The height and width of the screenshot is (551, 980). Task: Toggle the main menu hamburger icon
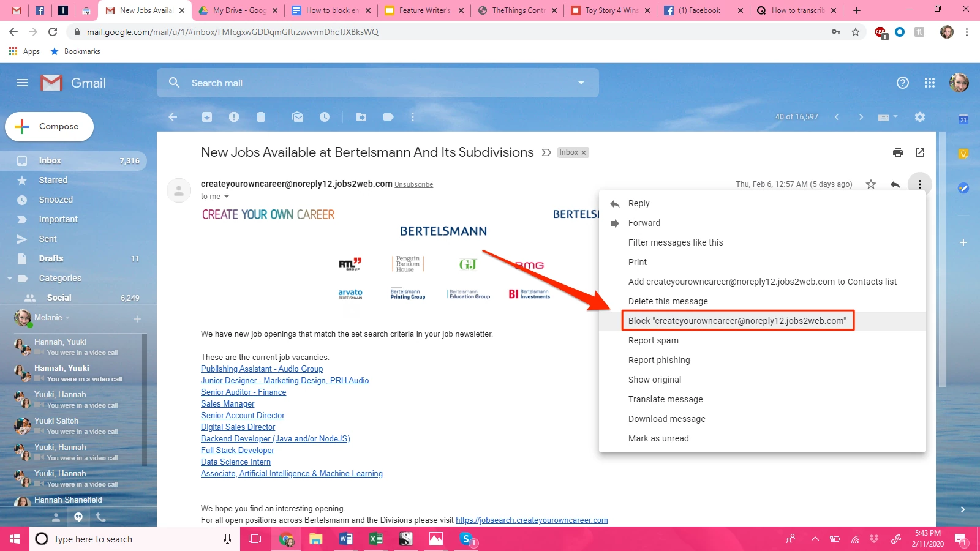click(22, 83)
